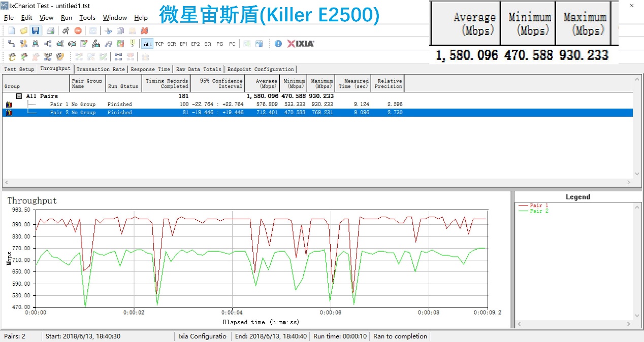Click the pair list scroll down arrow
Screen dimensions: 644x342
(x=637, y=175)
